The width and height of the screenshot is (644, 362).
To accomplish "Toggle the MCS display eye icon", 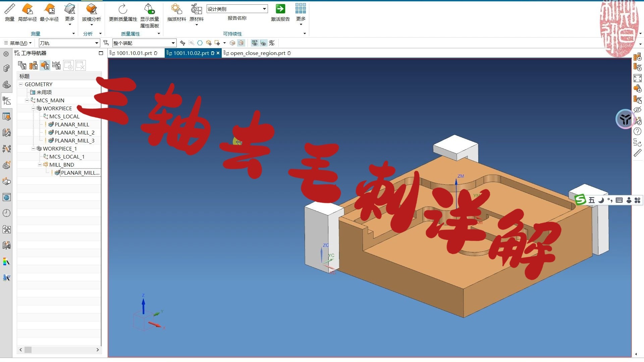I will (255, 43).
